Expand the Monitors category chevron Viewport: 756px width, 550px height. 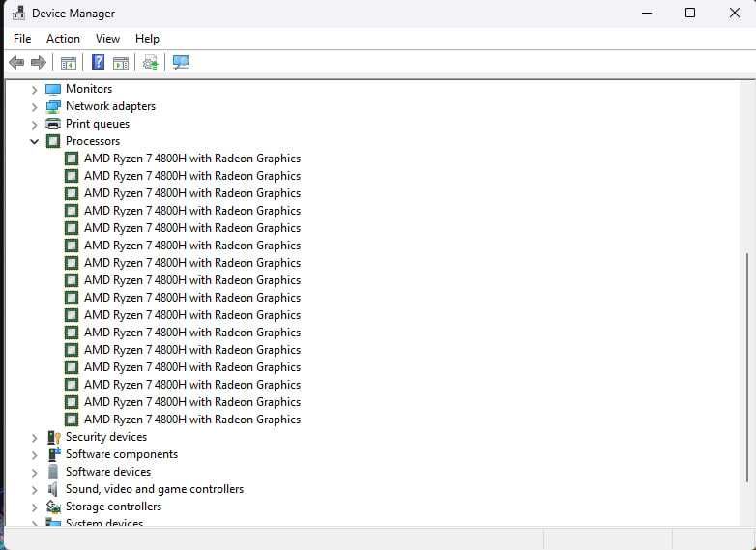pyautogui.click(x=34, y=90)
